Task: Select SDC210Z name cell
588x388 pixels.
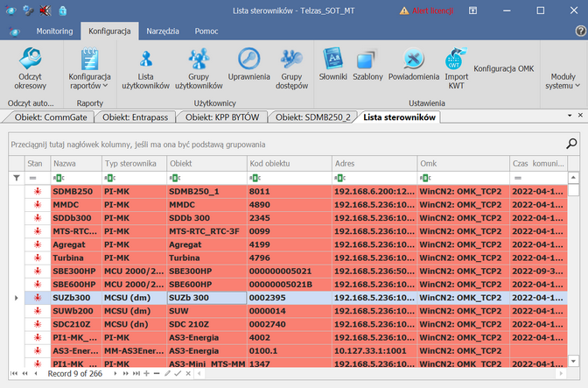Action: pos(76,324)
